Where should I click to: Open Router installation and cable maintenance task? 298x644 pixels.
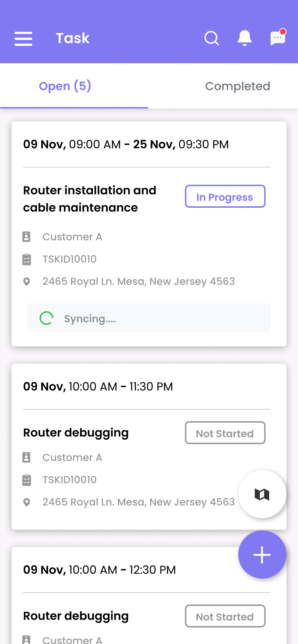[90, 199]
